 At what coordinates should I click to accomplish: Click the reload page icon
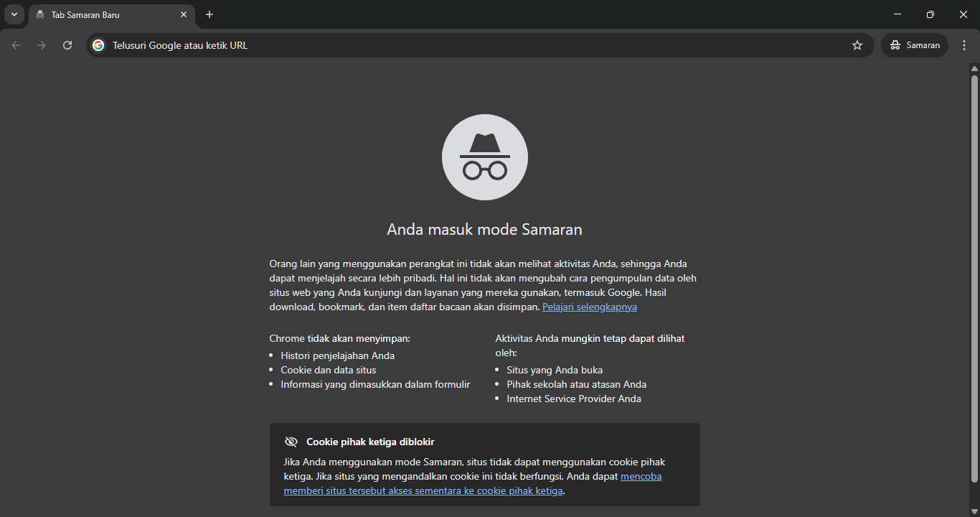pos(67,45)
